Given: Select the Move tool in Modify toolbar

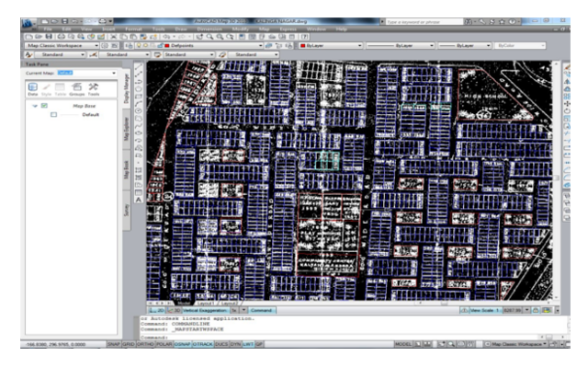Looking at the screenshot, I should click(x=567, y=104).
